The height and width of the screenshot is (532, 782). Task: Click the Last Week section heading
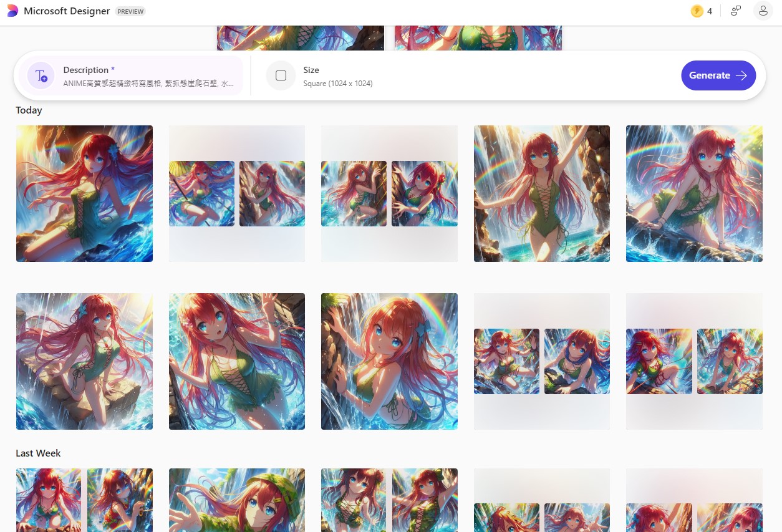coord(38,453)
